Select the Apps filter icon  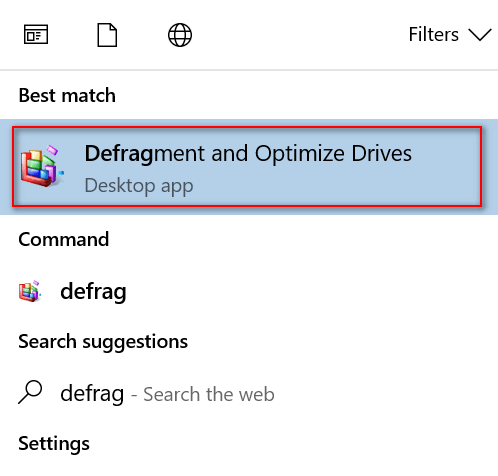click(x=36, y=34)
